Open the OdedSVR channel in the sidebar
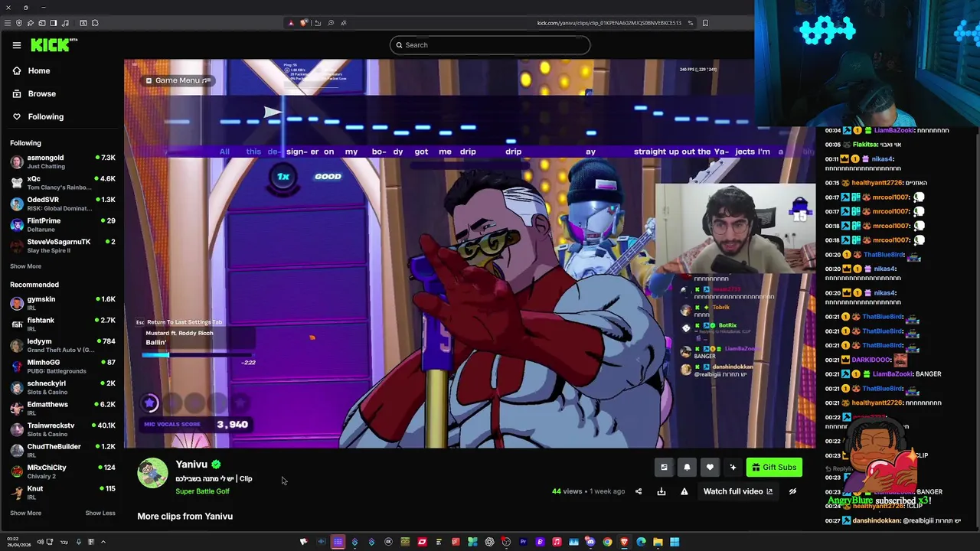980x551 pixels. [61, 204]
